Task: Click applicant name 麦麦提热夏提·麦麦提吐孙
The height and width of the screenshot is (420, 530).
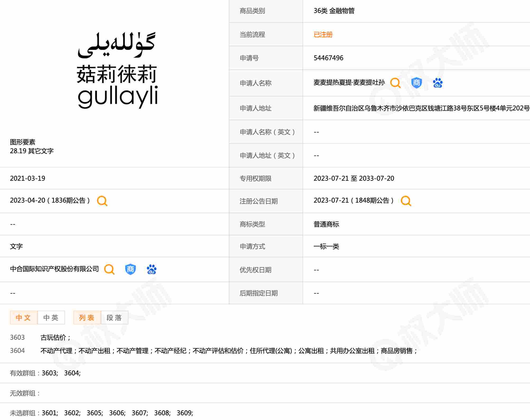Action: point(349,83)
